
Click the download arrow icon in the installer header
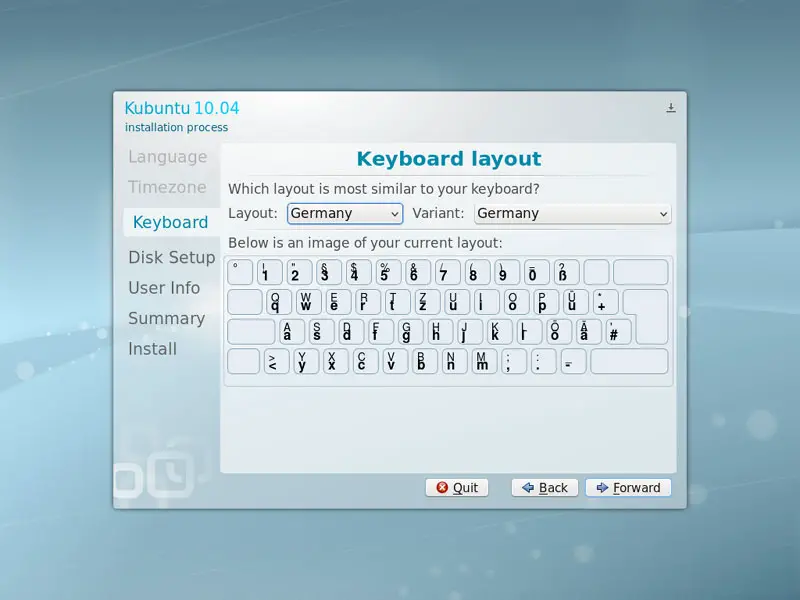(671, 108)
